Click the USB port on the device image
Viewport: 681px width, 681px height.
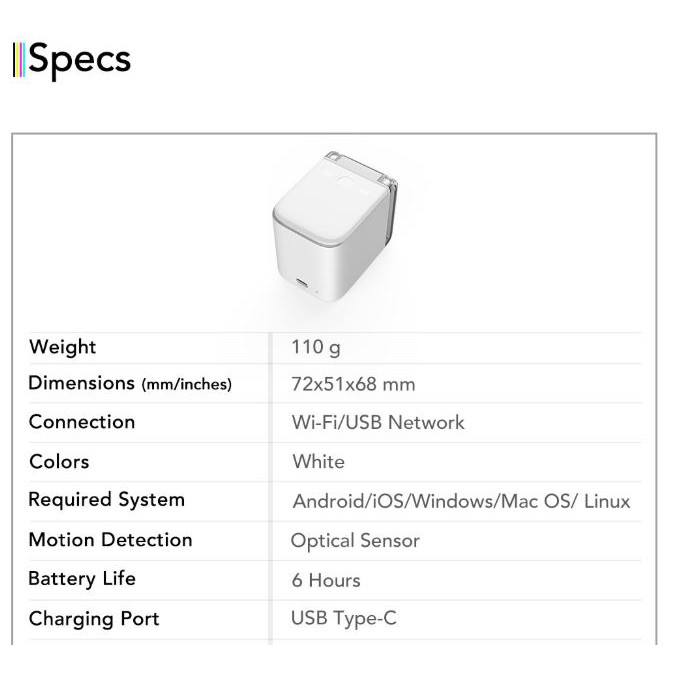click(x=301, y=281)
